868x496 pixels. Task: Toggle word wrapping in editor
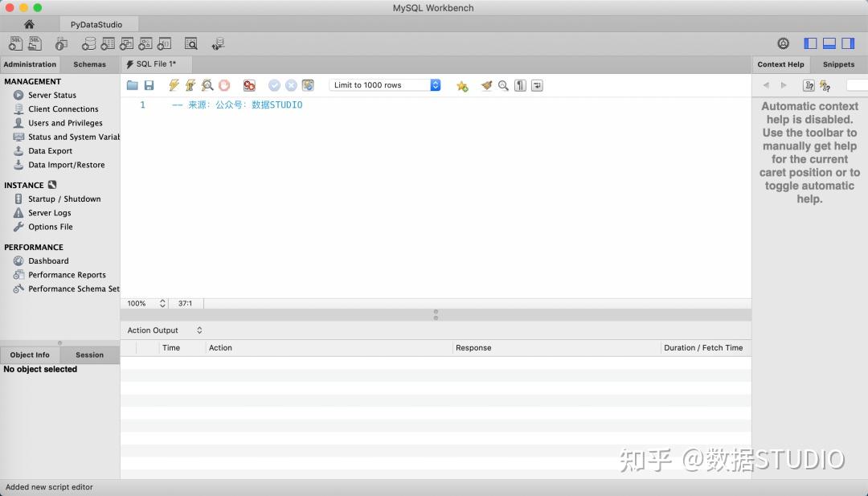pyautogui.click(x=537, y=85)
